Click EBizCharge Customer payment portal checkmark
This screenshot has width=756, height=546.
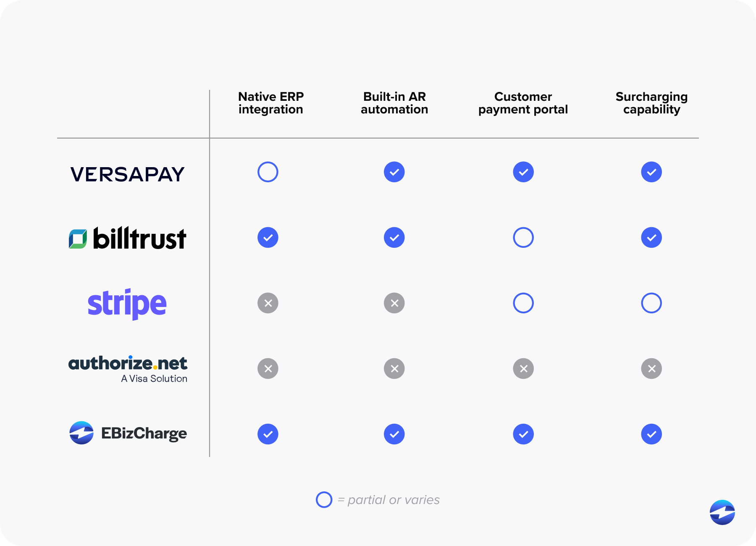coord(523,434)
